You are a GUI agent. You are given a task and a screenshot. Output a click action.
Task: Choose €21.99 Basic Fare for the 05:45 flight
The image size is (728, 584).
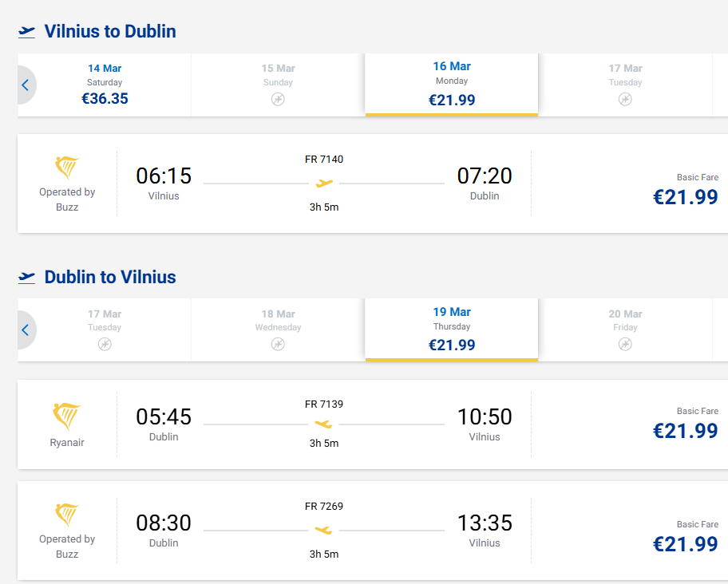coord(685,430)
